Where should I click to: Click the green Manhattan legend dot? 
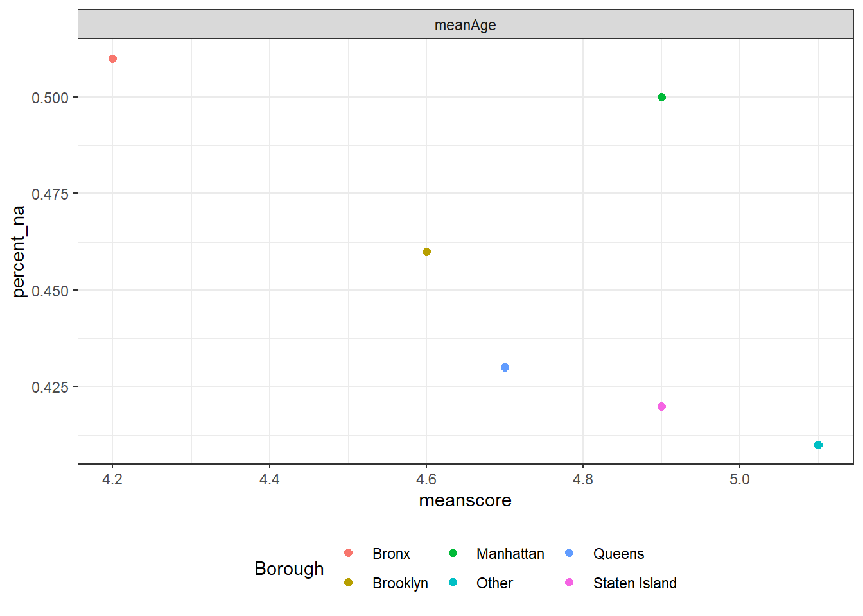(453, 553)
